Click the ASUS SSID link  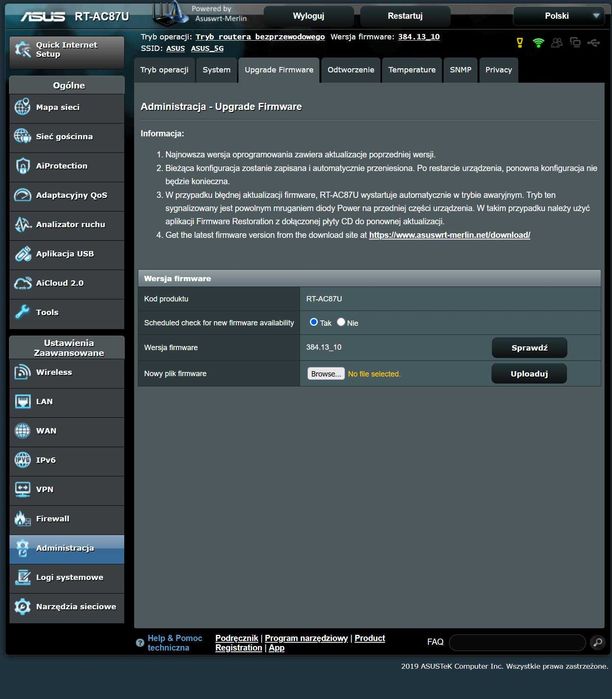tap(176, 49)
